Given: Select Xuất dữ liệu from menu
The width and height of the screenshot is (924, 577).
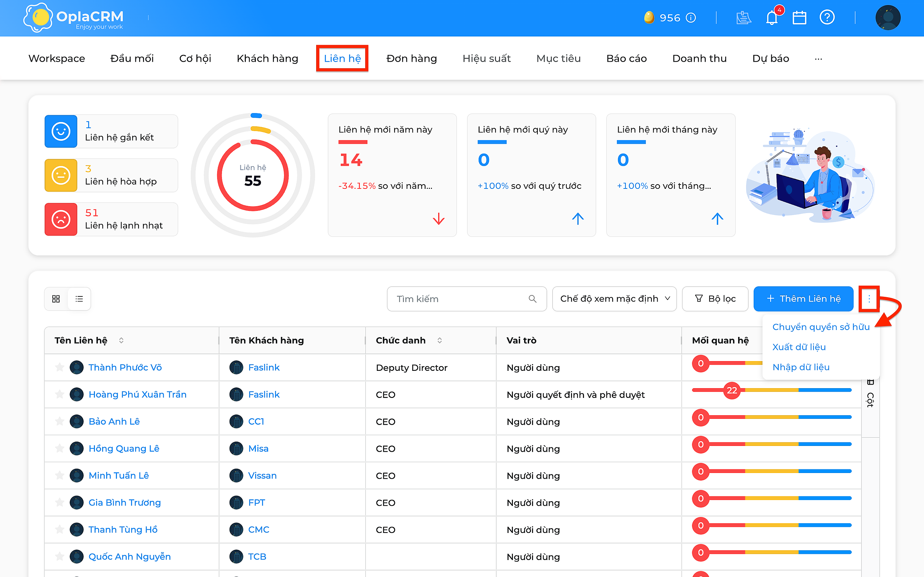Looking at the screenshot, I should click(x=799, y=347).
